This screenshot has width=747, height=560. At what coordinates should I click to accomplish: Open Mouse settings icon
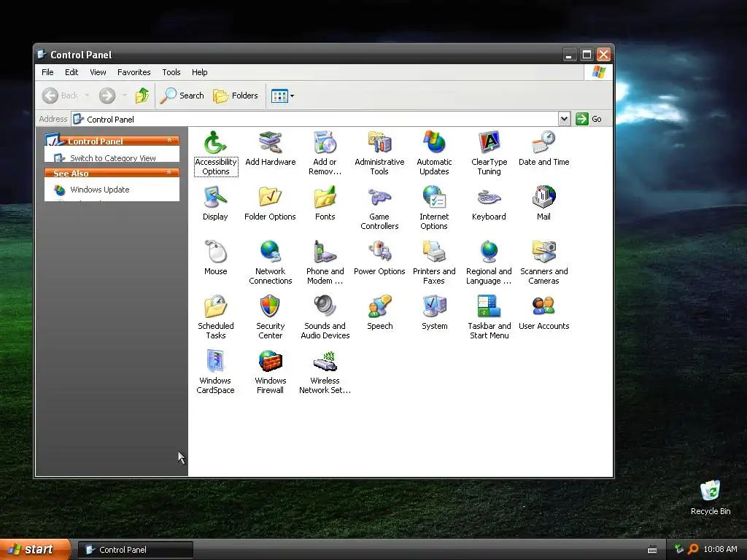pyautogui.click(x=215, y=252)
